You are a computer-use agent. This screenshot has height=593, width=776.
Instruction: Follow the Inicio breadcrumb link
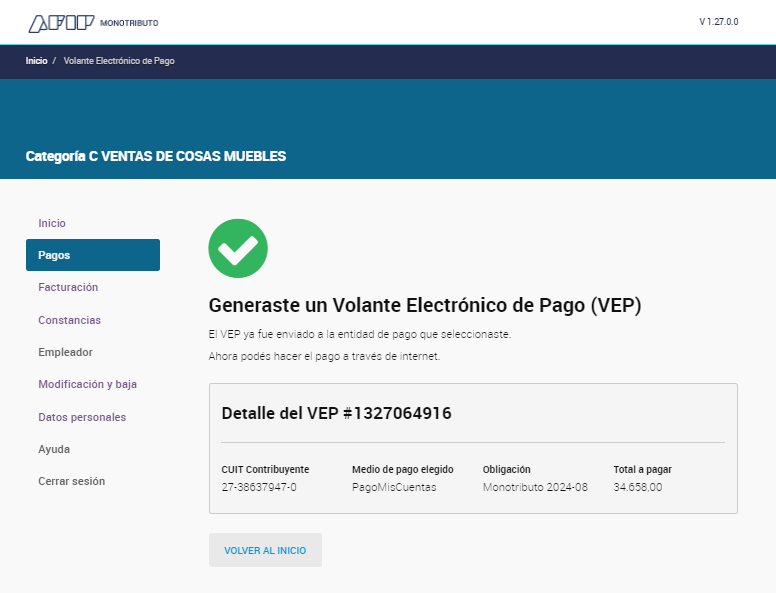click(37, 61)
